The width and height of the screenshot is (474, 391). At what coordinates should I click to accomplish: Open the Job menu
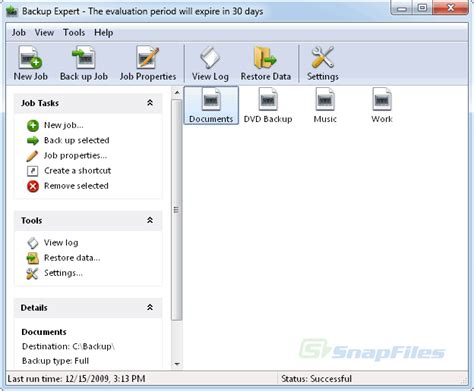tap(19, 33)
